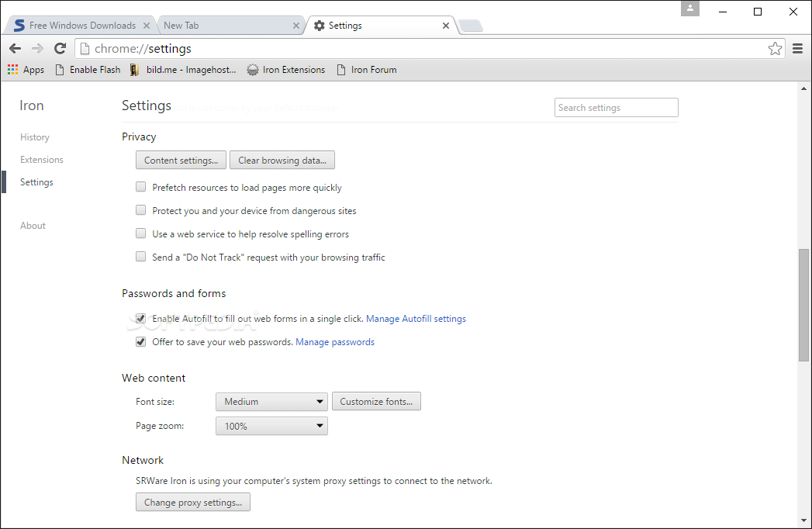
Task: Enable Prefetch resources checkbox
Action: pos(141,187)
